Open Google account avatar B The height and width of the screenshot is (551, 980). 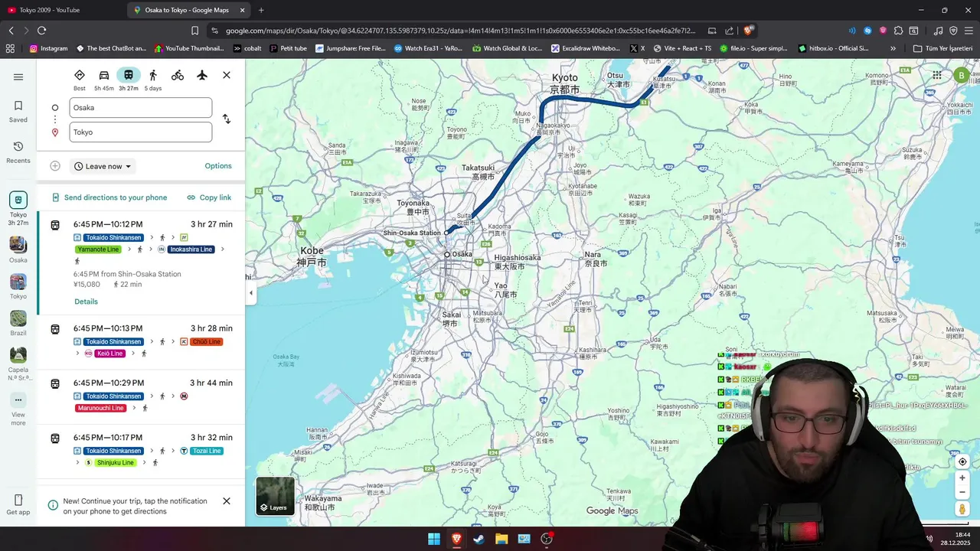pyautogui.click(x=962, y=75)
